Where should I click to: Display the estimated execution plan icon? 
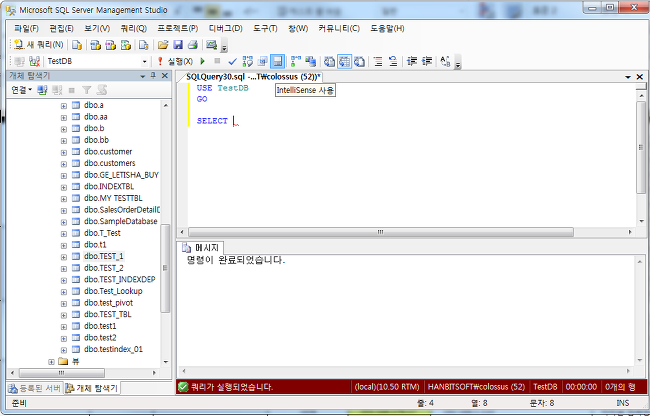pyautogui.click(x=247, y=61)
